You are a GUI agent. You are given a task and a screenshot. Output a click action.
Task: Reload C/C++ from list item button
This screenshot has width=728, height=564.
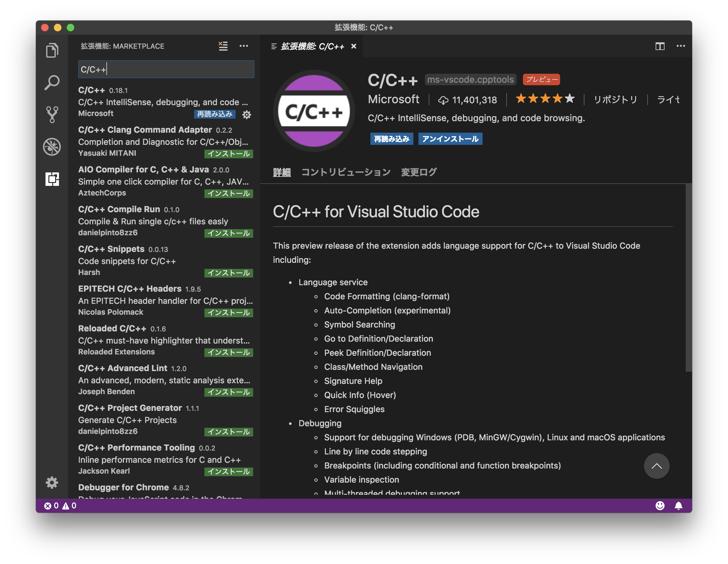(215, 114)
